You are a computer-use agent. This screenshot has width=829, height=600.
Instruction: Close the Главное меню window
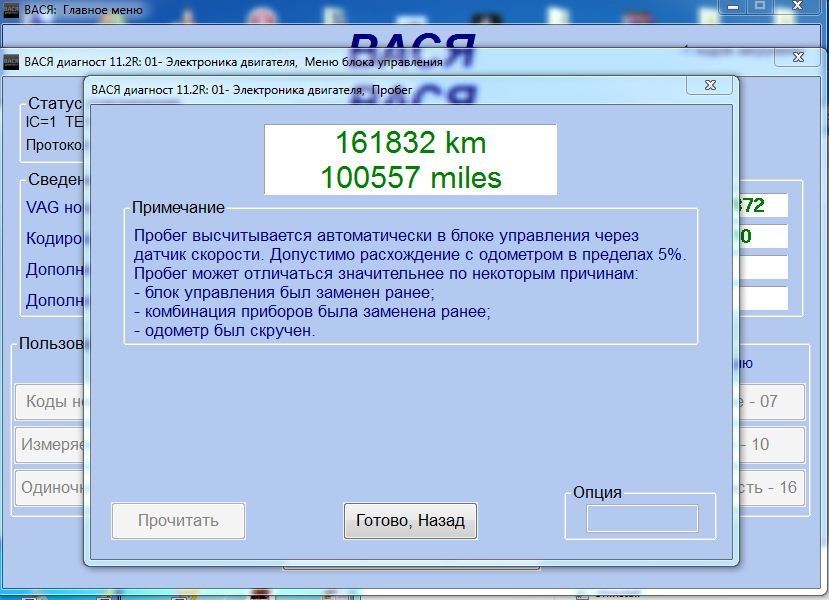coord(798,6)
